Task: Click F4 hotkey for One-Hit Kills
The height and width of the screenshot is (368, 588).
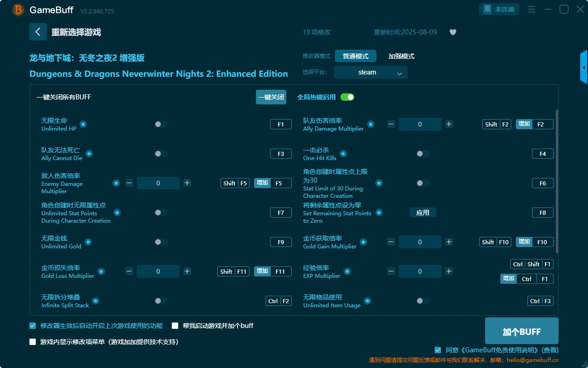Action: (543, 154)
